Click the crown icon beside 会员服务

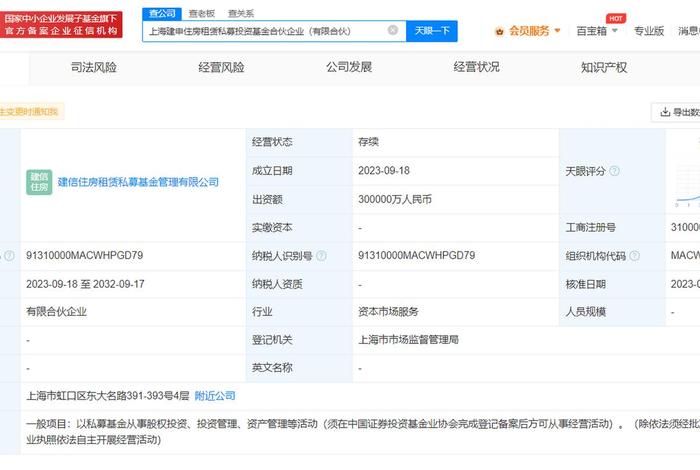pos(500,31)
